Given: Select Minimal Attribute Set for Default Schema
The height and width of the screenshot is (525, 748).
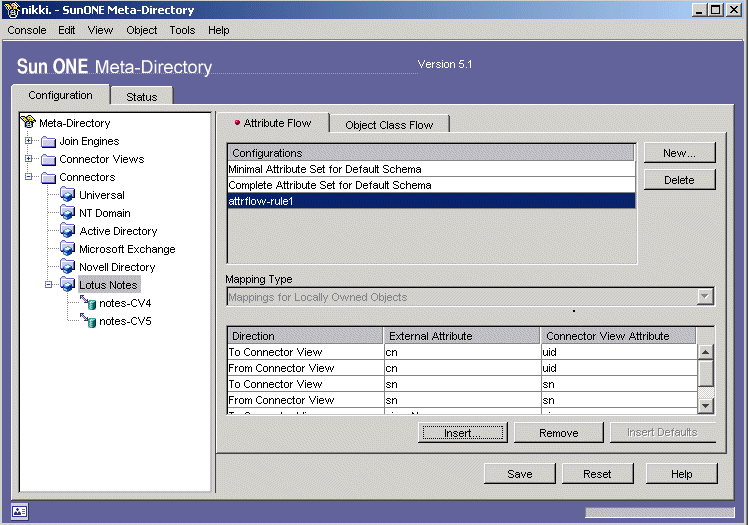Looking at the screenshot, I should [x=431, y=169].
